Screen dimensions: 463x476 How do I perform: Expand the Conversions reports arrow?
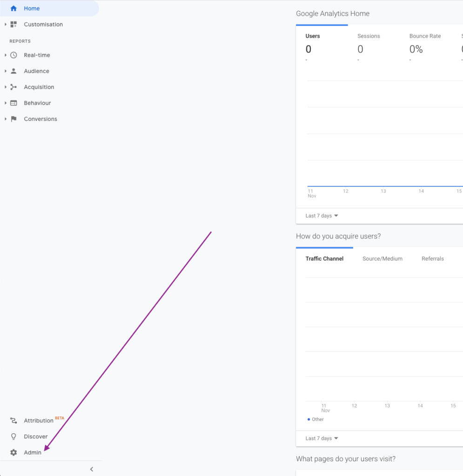6,119
